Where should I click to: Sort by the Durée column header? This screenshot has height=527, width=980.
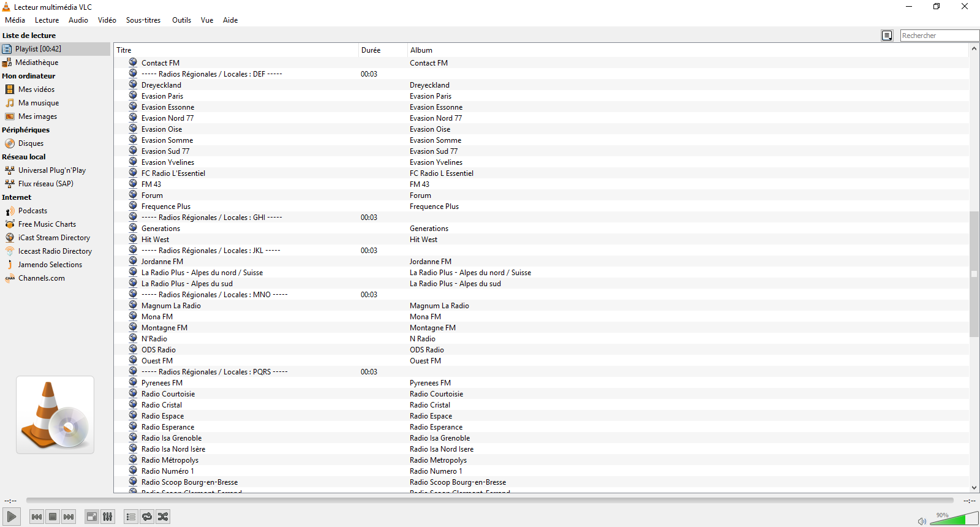(383, 50)
